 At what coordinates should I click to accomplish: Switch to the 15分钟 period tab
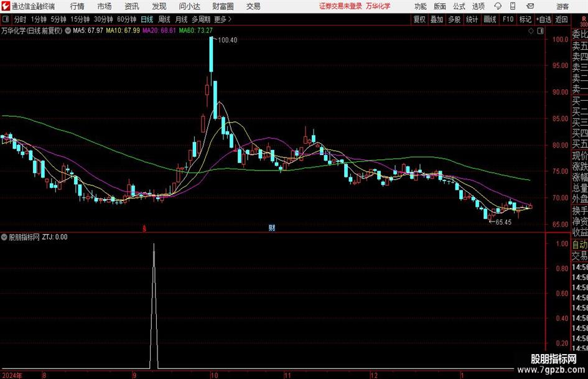coord(80,19)
